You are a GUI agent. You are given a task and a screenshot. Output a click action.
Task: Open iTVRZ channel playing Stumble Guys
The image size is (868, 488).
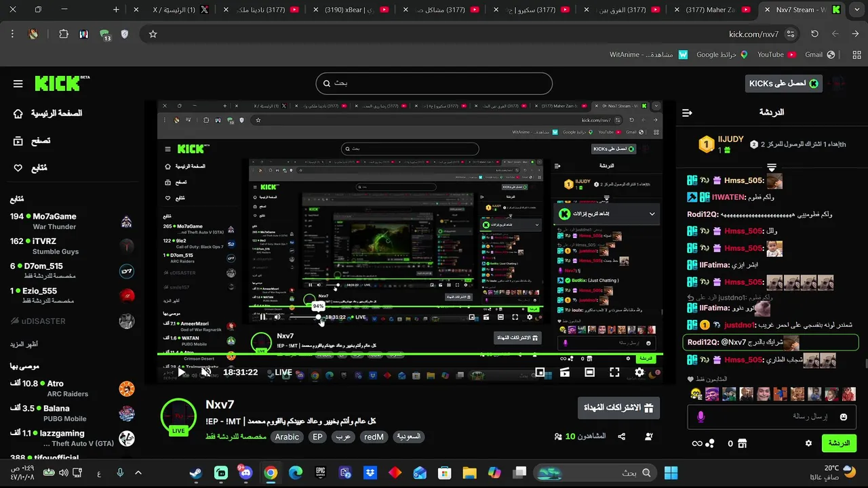click(x=71, y=246)
